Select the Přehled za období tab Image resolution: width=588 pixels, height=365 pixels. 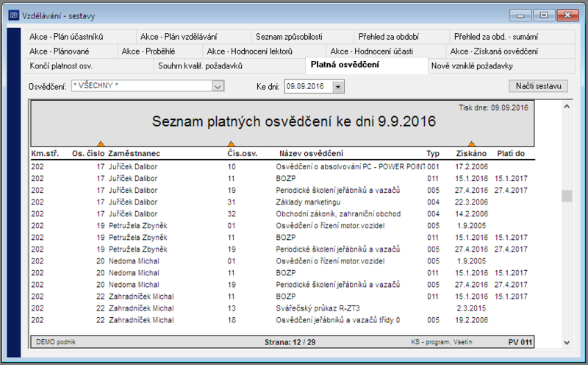point(401,37)
